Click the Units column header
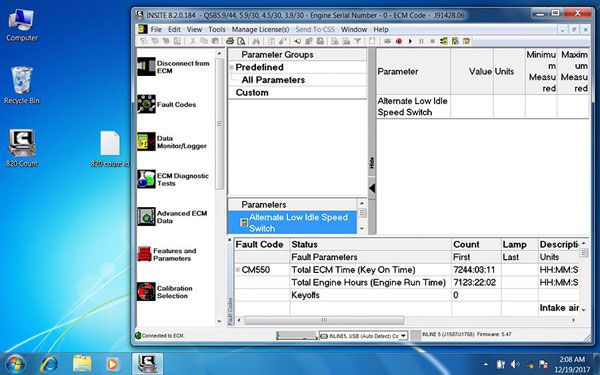The height and width of the screenshot is (375, 600). click(509, 72)
